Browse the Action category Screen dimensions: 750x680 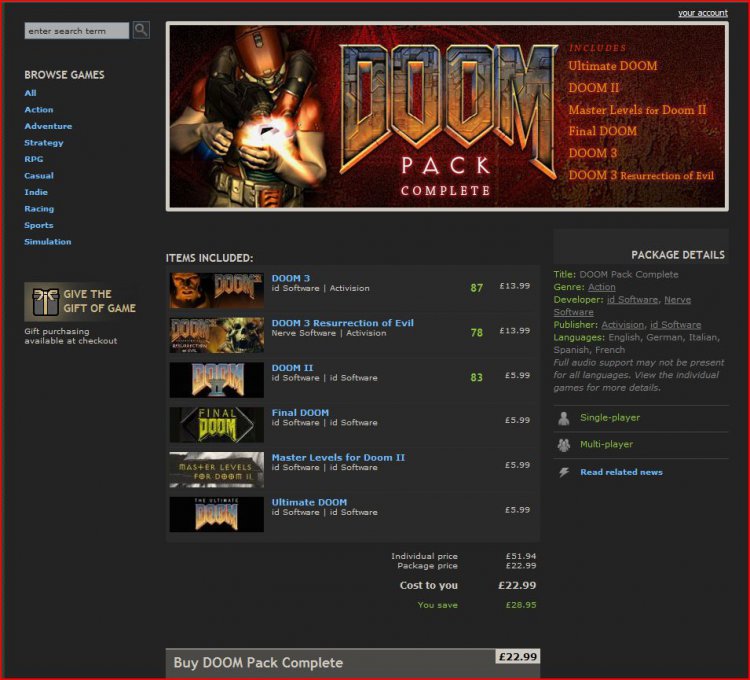[x=39, y=110]
